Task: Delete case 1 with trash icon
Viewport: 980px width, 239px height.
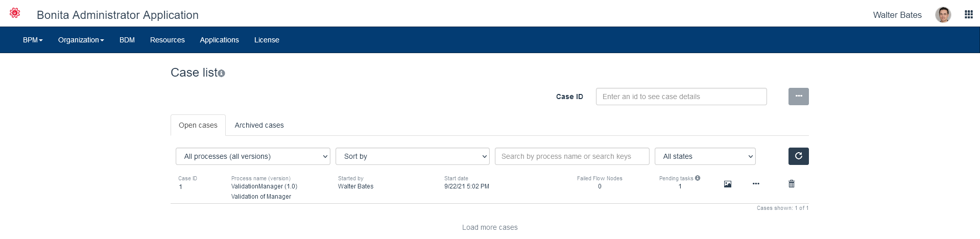Action: click(792, 184)
